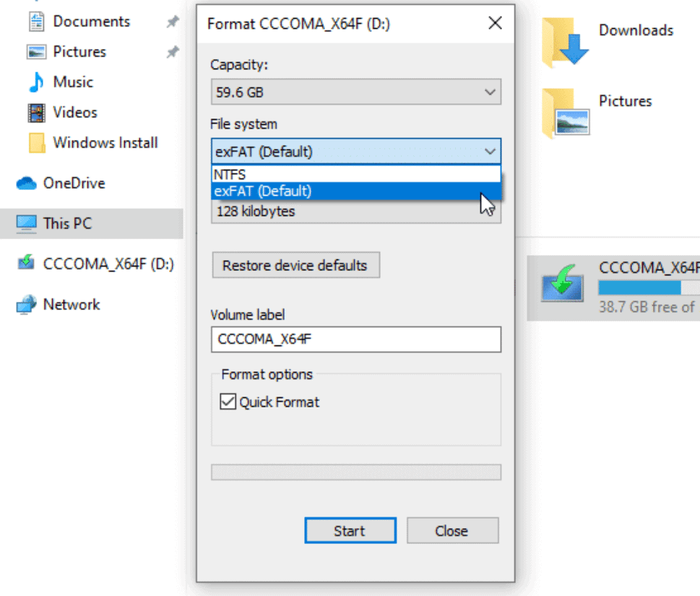Choose NTFS from the file system list
This screenshot has height=596, width=700.
(x=356, y=174)
